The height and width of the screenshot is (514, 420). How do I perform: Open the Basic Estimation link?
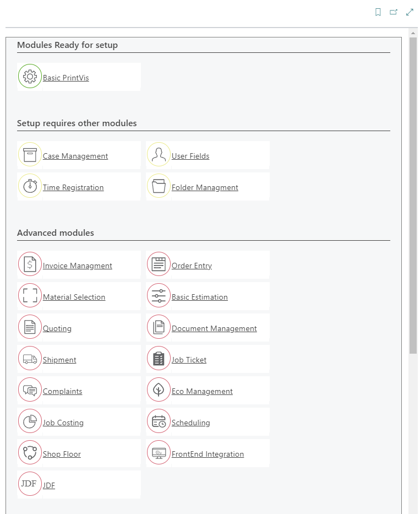tap(199, 297)
